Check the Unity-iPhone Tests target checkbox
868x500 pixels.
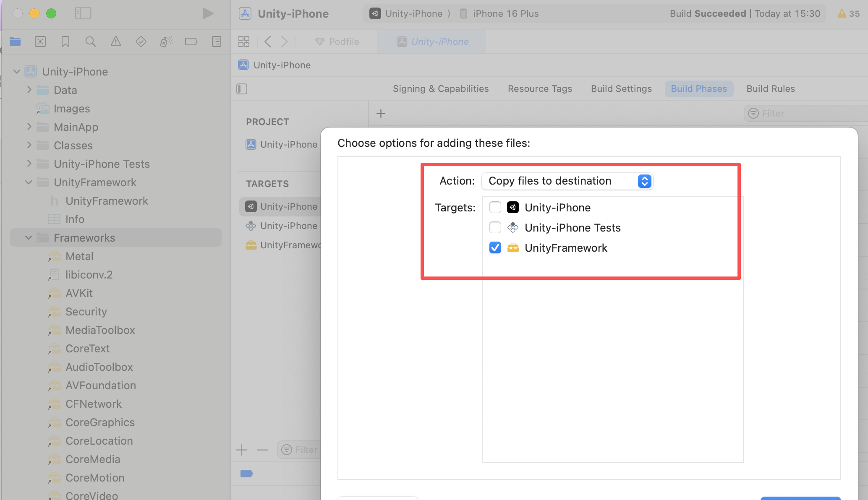pyautogui.click(x=495, y=227)
